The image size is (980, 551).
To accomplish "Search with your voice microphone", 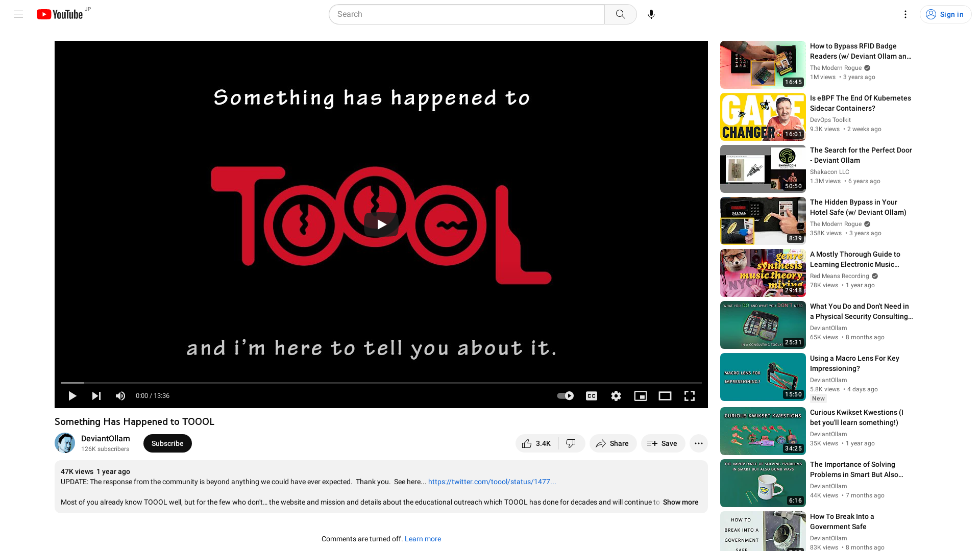I will tap(651, 14).
